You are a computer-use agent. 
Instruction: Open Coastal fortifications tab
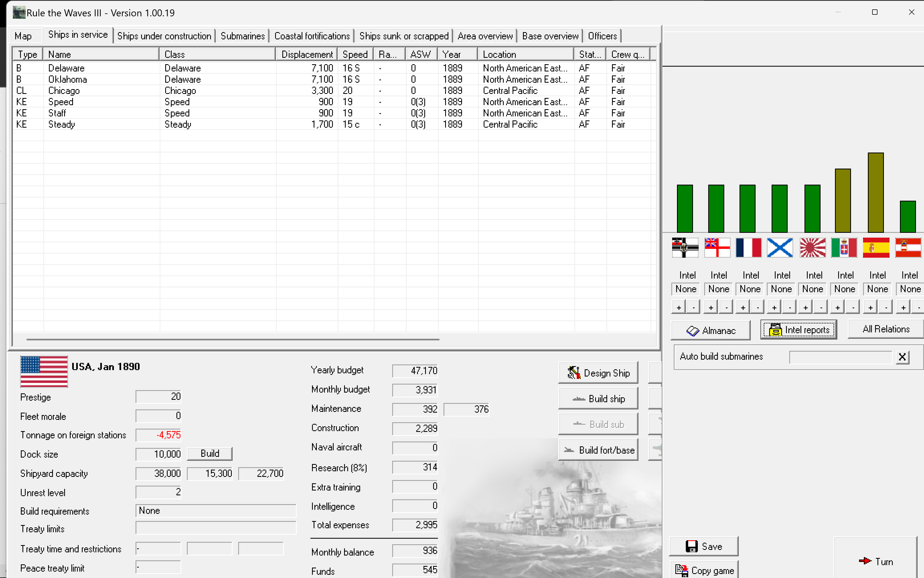tap(312, 36)
